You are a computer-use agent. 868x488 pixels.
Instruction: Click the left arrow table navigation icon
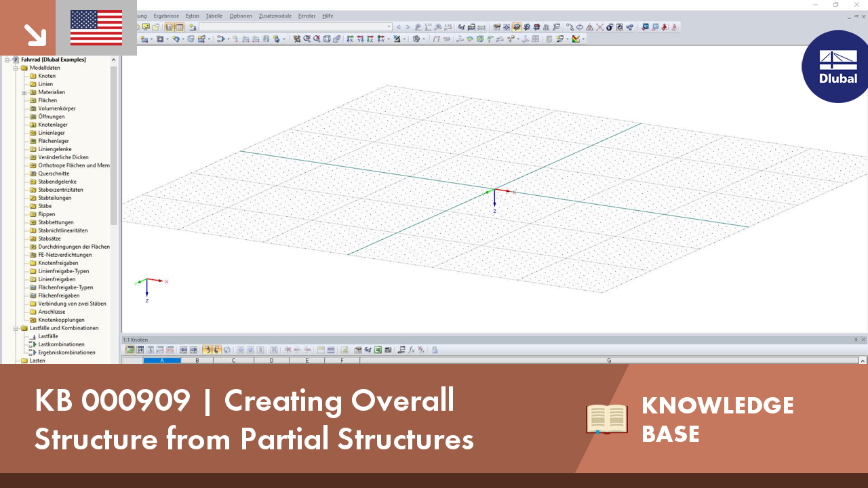(183, 350)
